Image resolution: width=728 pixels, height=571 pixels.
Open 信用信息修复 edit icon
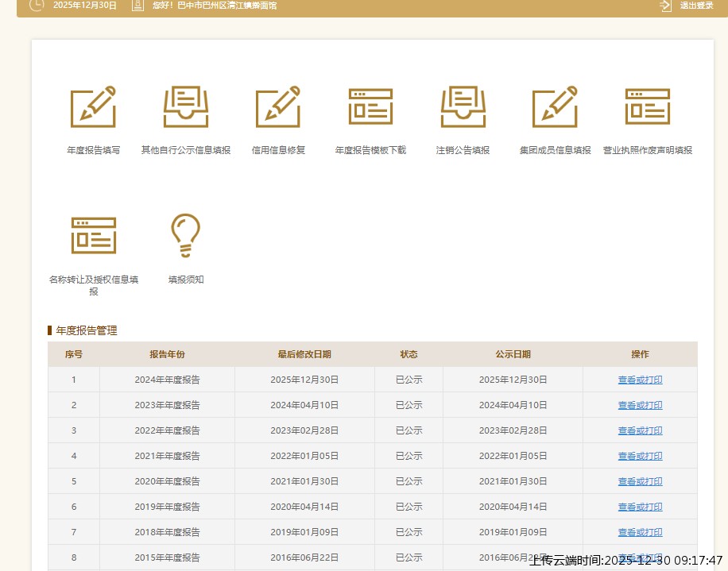278,106
